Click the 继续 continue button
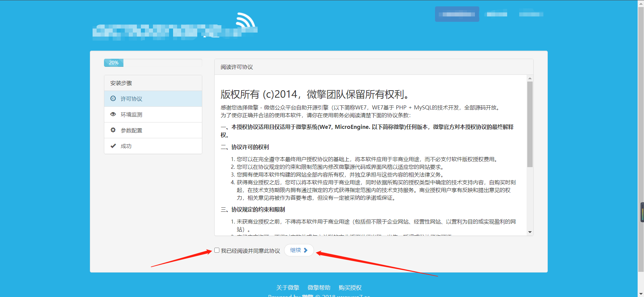Image resolution: width=644 pixels, height=297 pixels. [299, 250]
